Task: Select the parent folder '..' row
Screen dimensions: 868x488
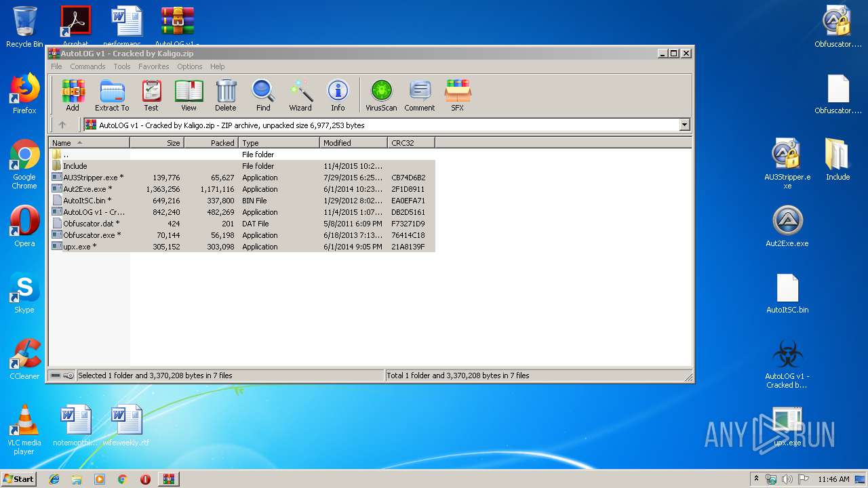Action: pos(242,155)
